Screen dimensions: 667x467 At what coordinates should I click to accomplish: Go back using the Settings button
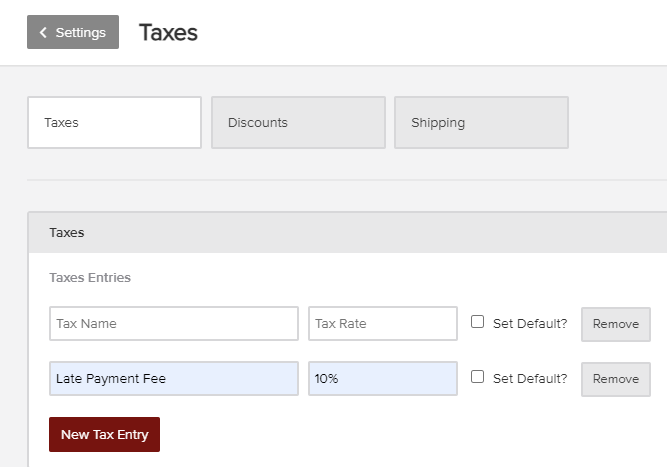[x=73, y=32]
